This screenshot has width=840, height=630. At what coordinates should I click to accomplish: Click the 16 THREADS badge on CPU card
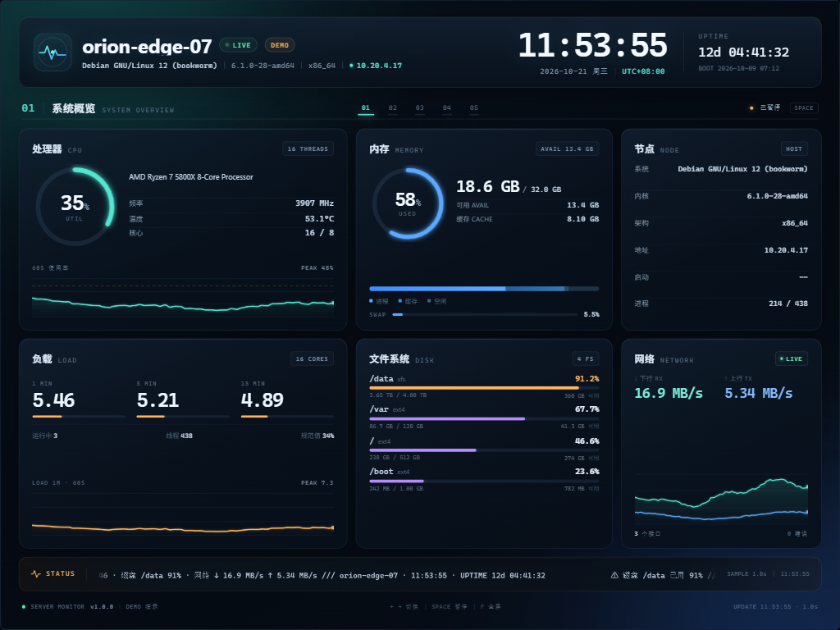(308, 149)
